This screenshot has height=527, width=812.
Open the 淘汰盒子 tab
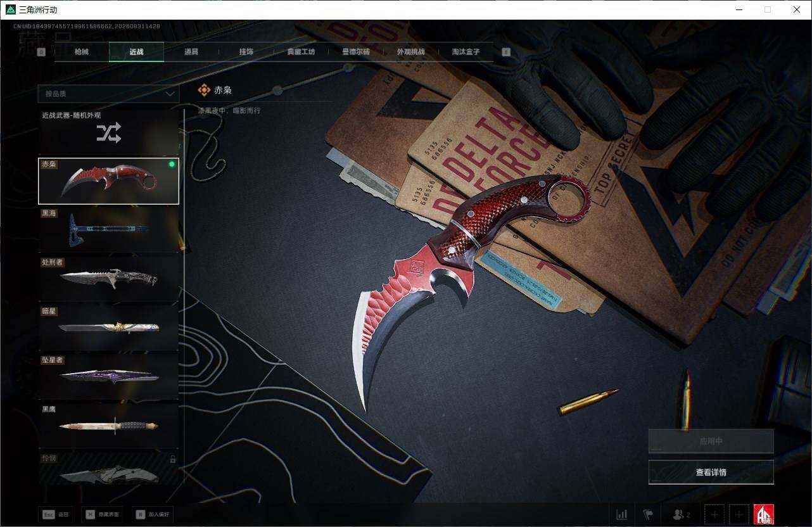click(x=466, y=52)
